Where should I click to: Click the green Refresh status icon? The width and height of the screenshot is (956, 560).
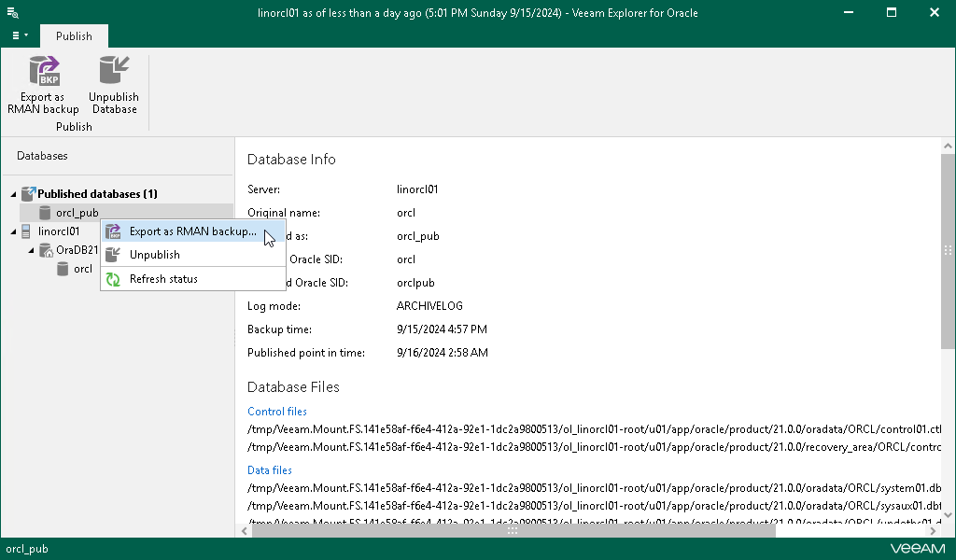click(113, 279)
